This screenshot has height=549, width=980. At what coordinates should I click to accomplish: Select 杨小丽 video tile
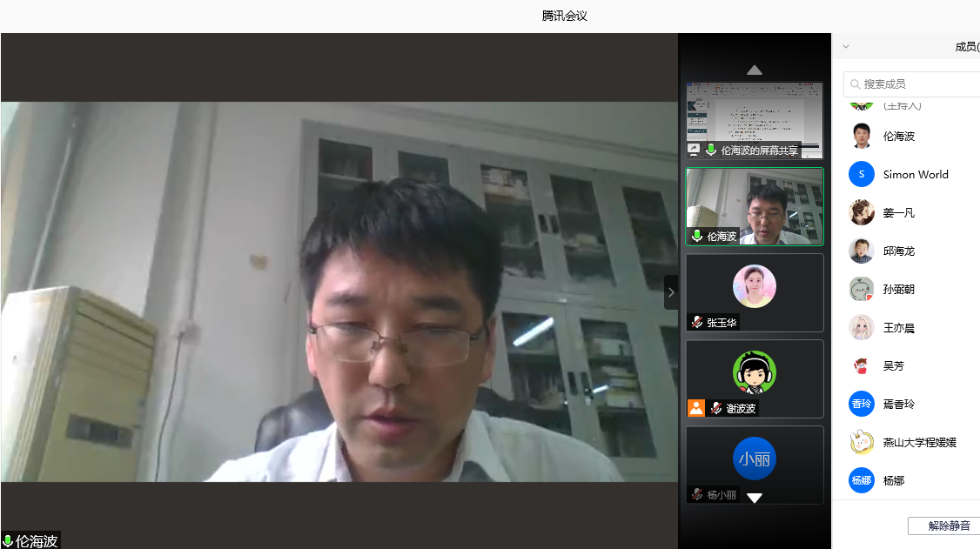tap(755, 465)
